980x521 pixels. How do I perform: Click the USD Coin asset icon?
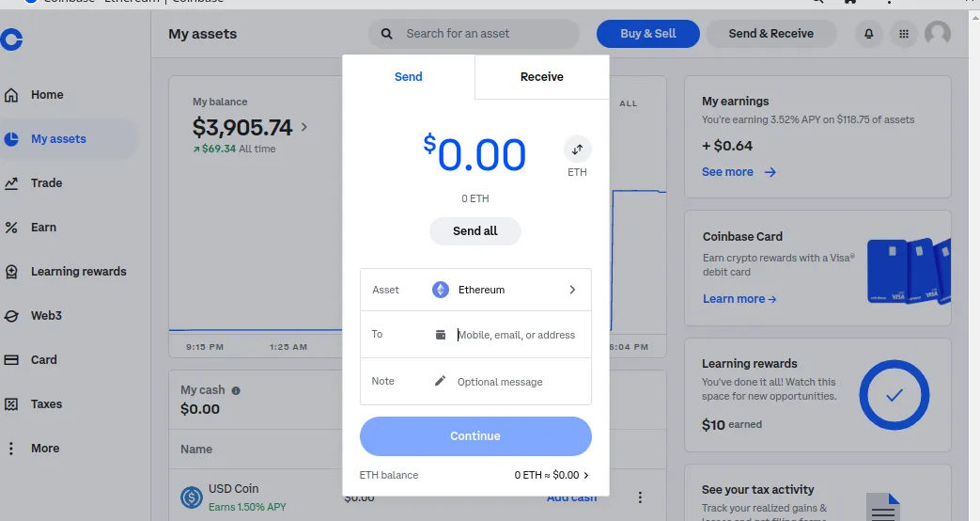click(x=192, y=497)
